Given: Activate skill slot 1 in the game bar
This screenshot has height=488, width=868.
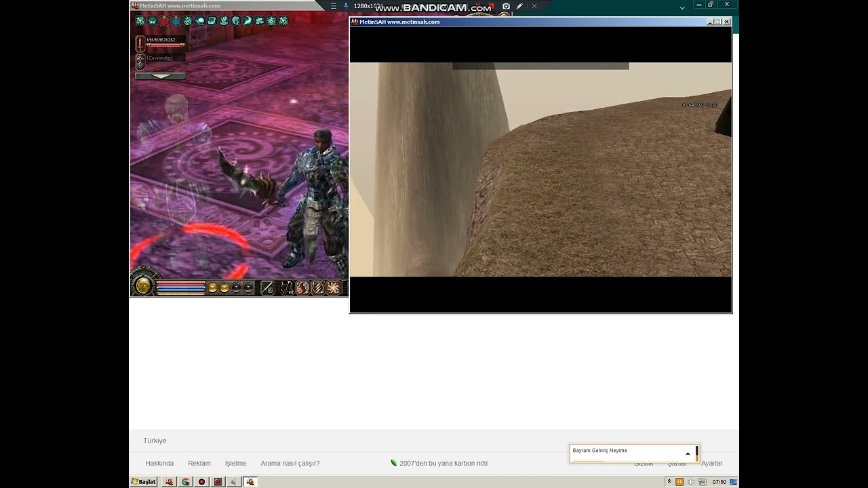Looking at the screenshot, I should coord(288,287).
